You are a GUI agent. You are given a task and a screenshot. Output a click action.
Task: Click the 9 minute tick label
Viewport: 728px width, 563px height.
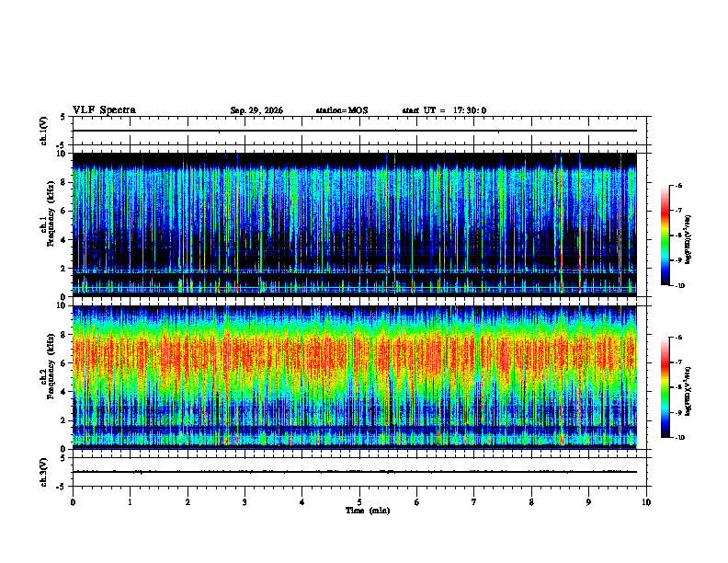[588, 502]
